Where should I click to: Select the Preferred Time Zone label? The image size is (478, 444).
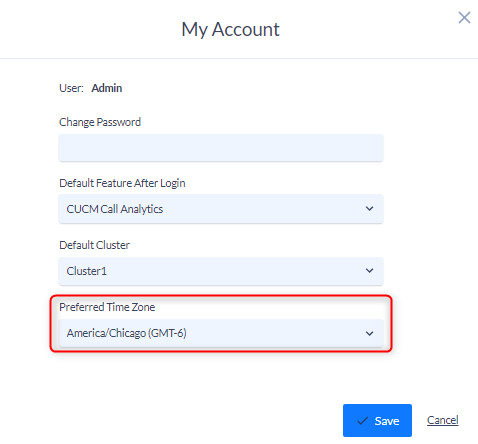107,307
